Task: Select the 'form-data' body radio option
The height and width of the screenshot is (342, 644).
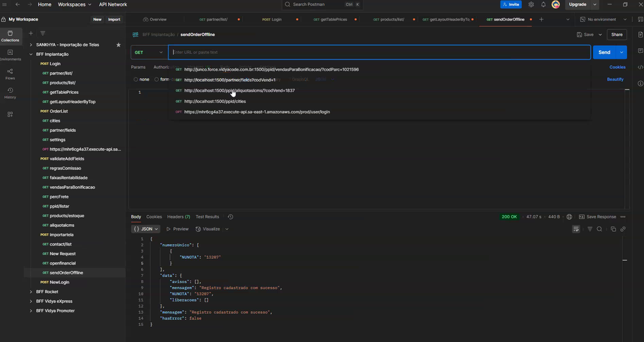Action: click(162, 79)
